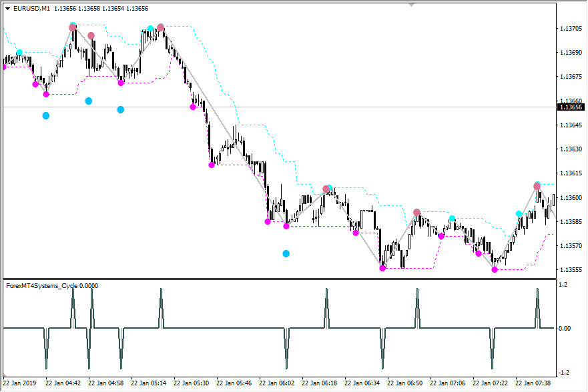
Task: Select the cyan dot at far left of chart
Action: click(19, 52)
